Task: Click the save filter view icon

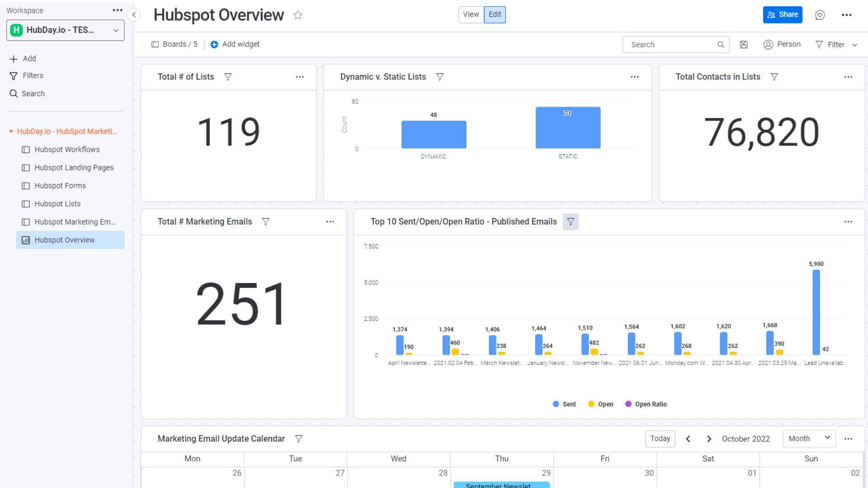Action: tap(744, 44)
